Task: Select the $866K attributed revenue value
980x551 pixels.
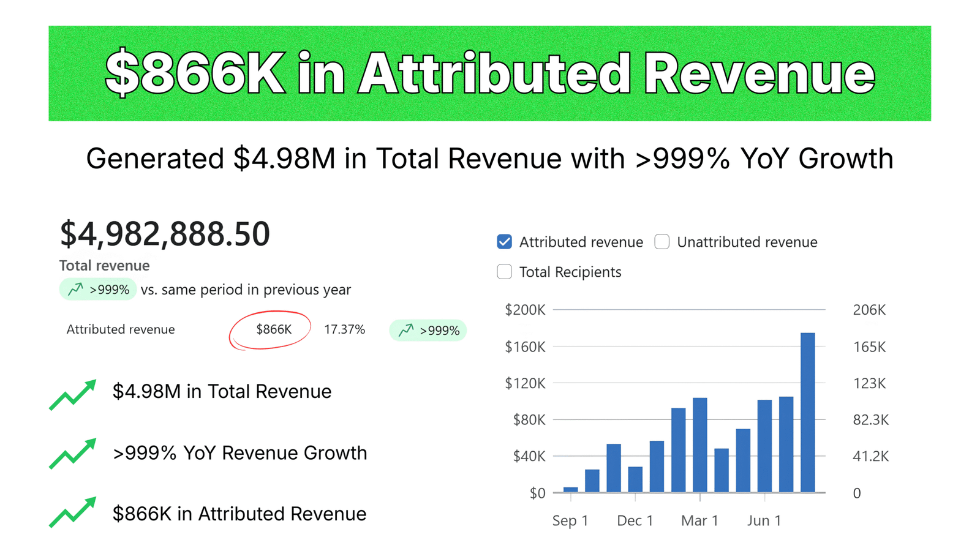Action: tap(274, 329)
